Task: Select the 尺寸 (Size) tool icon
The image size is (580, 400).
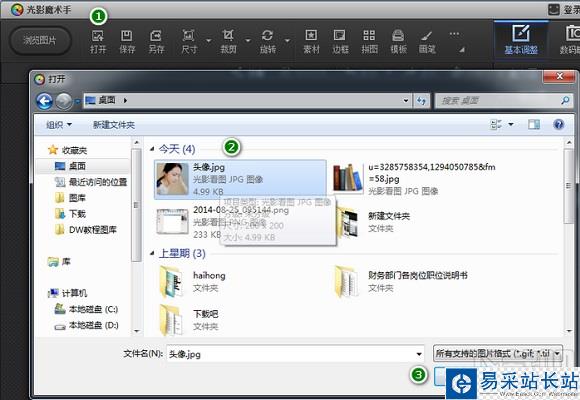Action: (189, 42)
